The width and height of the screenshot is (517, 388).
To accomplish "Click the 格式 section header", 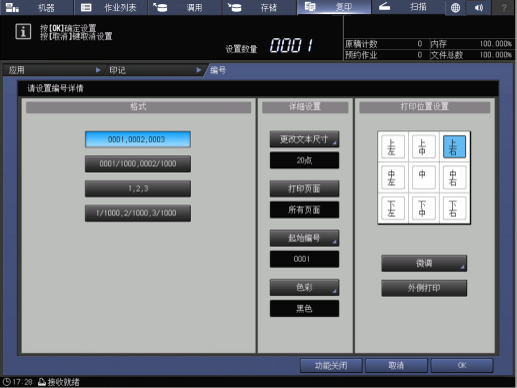I will coord(138,107).
